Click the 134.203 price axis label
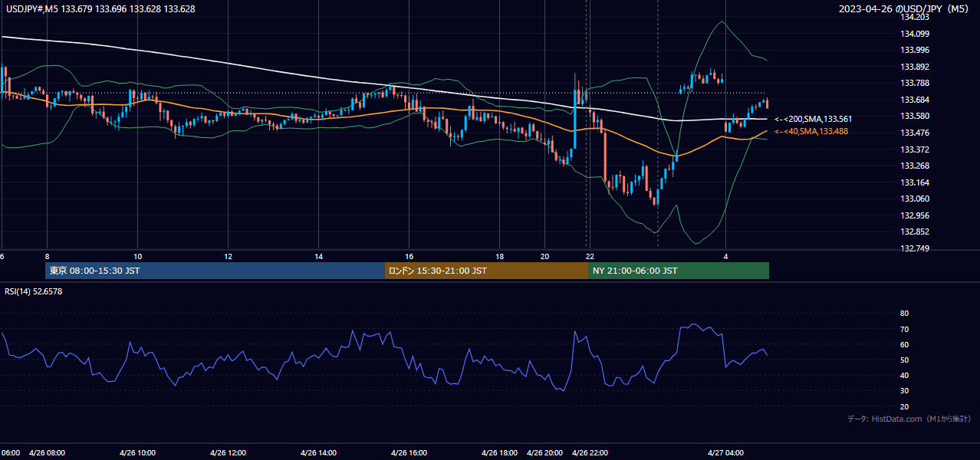The height and width of the screenshot is (460, 980). coord(915,17)
